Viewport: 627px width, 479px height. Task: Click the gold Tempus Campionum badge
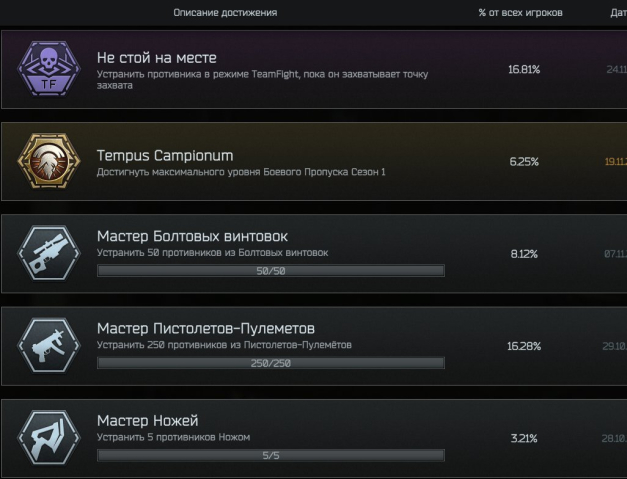tap(49, 161)
